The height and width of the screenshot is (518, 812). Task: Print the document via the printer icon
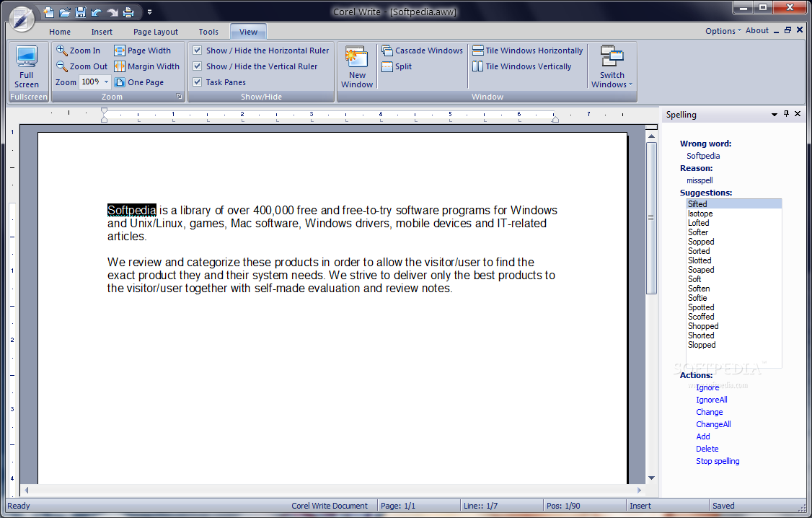(128, 12)
